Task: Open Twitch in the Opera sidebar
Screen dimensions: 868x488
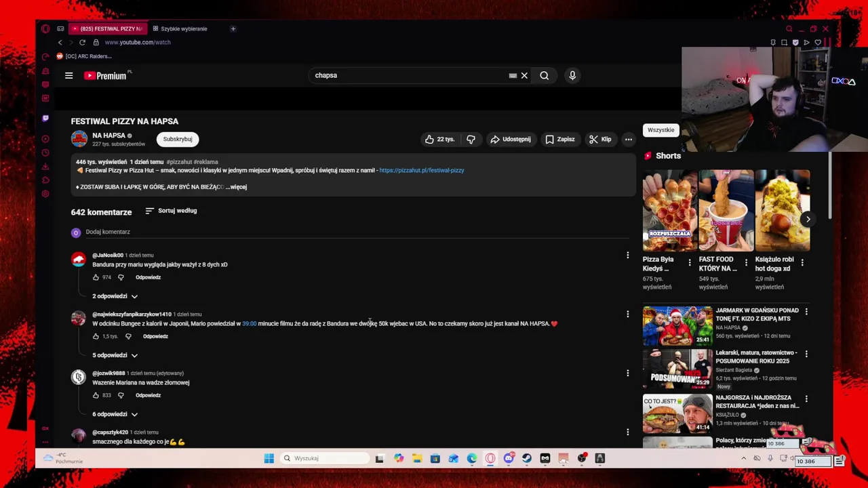Action: pyautogui.click(x=45, y=118)
